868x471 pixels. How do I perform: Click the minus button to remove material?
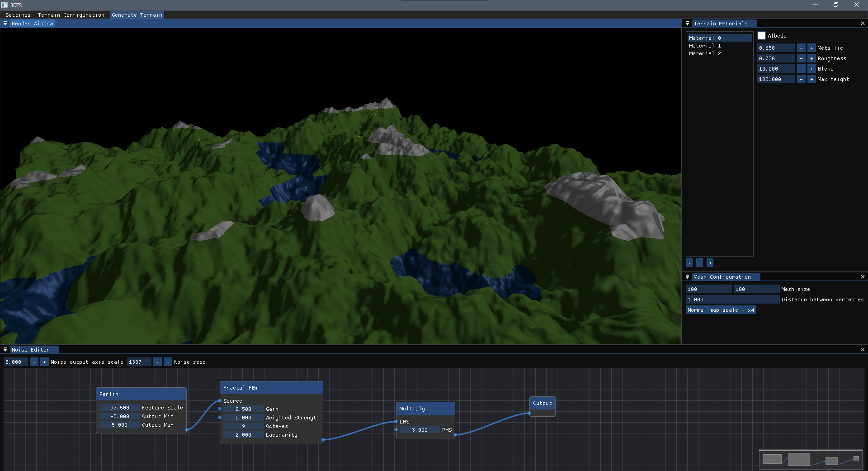tap(699, 263)
